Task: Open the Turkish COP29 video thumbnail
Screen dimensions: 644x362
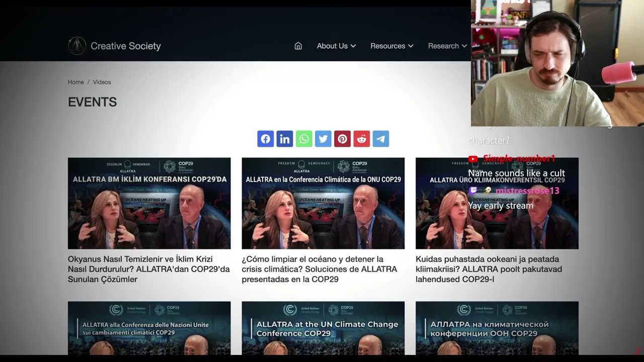Action: click(149, 203)
